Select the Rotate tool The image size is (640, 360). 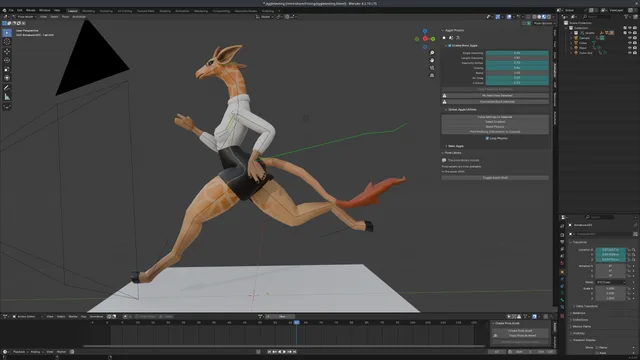(x=7, y=60)
